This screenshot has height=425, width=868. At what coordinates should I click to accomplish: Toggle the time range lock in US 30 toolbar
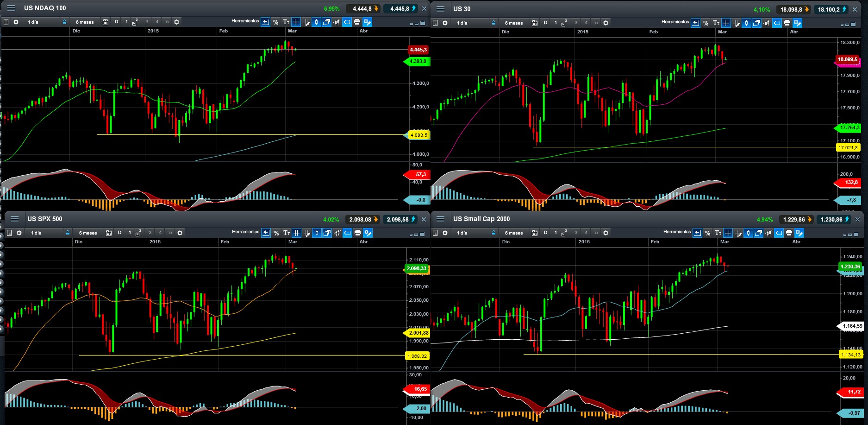[494, 23]
